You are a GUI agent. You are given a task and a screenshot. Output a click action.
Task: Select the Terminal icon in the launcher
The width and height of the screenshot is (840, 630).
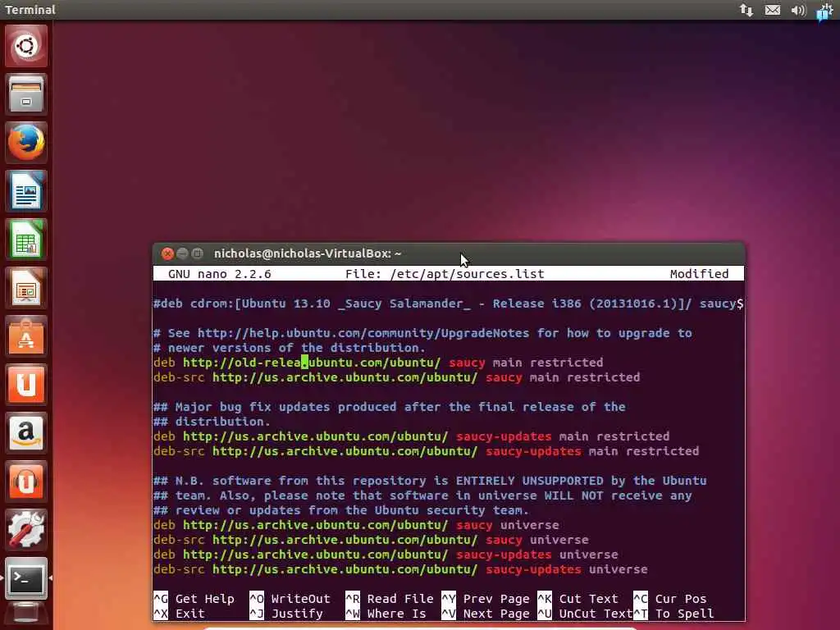[25, 578]
